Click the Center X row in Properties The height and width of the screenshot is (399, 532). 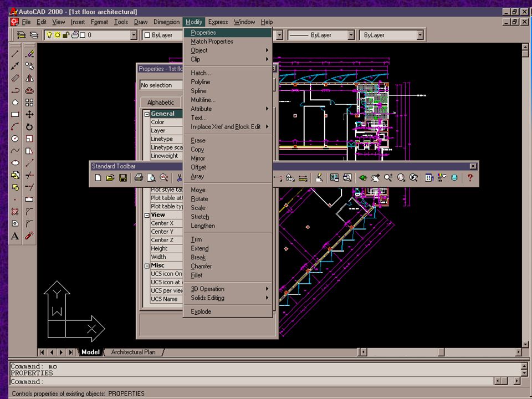click(166, 223)
